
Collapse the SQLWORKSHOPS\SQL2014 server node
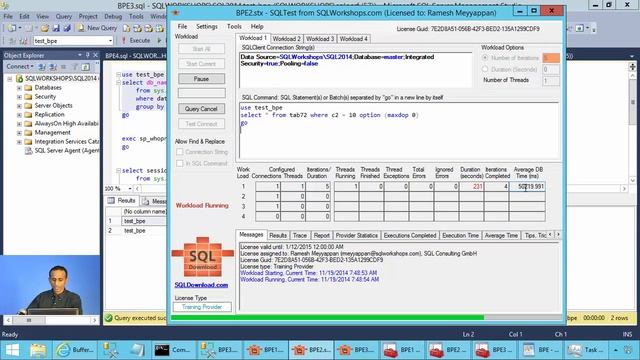pyautogui.click(x=10, y=78)
